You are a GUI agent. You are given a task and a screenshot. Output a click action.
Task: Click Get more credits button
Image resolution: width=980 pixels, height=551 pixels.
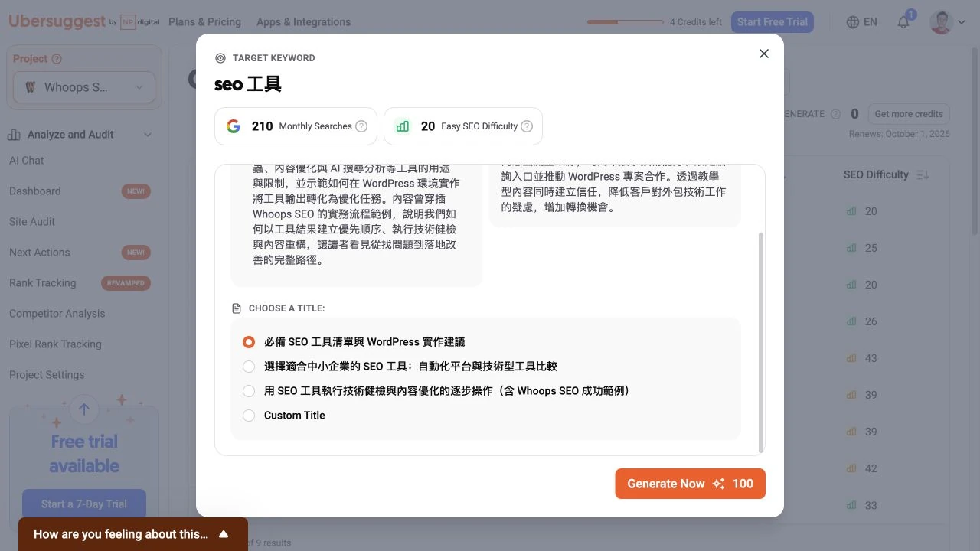(x=909, y=114)
